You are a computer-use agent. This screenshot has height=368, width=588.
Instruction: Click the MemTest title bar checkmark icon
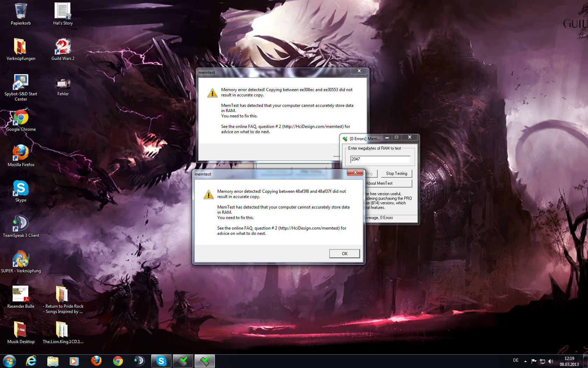[345, 139]
